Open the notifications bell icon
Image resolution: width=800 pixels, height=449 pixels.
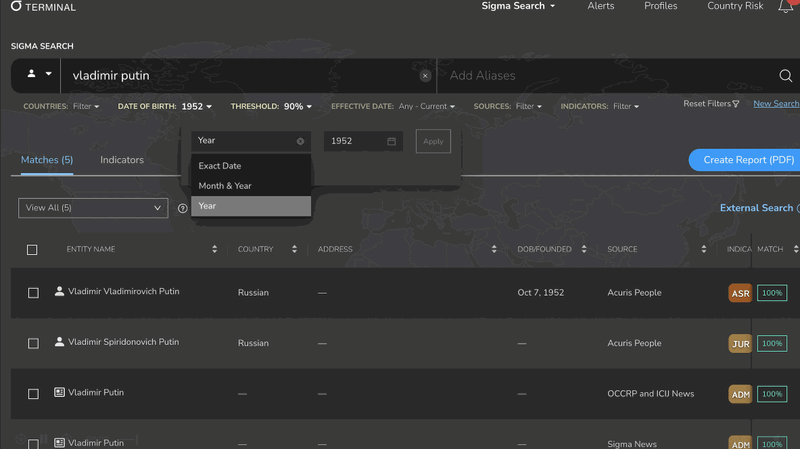click(785, 8)
